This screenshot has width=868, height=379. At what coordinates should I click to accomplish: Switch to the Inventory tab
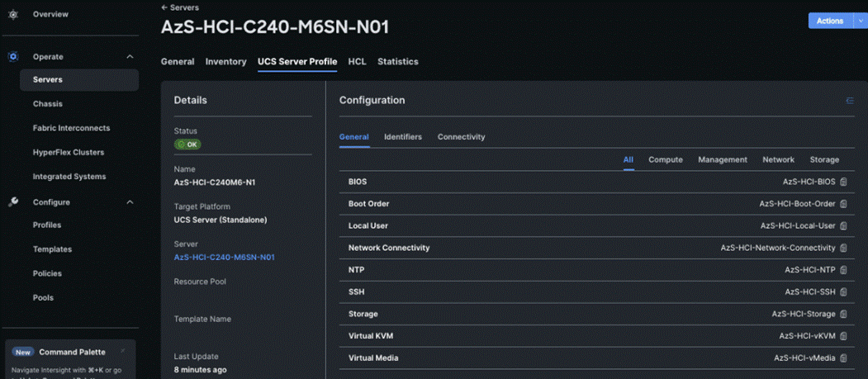click(x=225, y=61)
